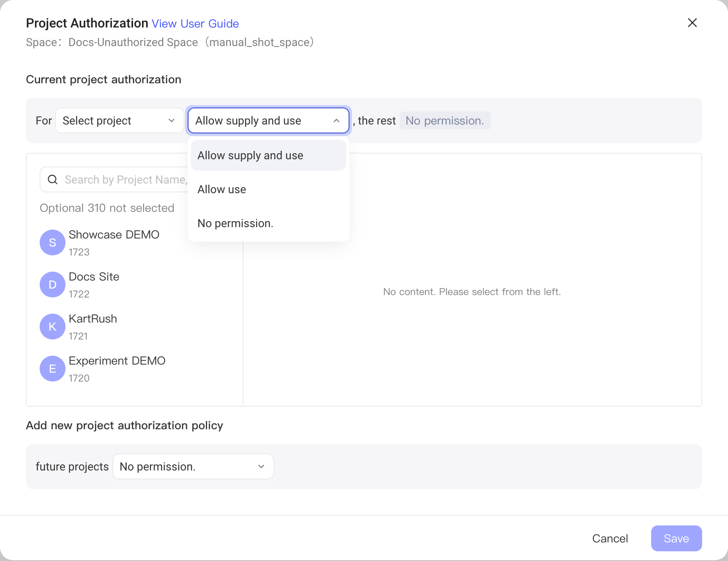Click project ID 1720
728x561 pixels.
(x=79, y=378)
